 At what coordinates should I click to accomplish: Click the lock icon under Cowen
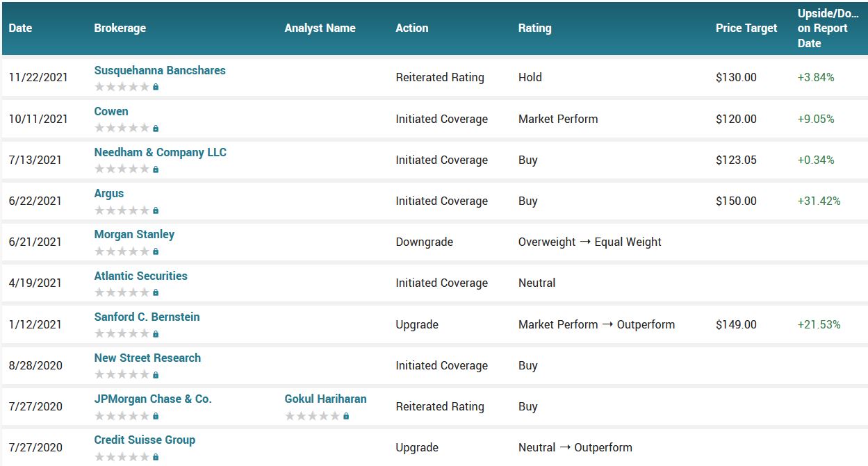pos(156,128)
